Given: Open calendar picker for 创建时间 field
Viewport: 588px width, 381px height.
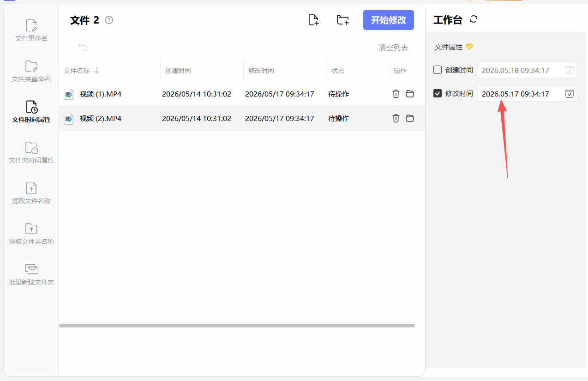Looking at the screenshot, I should (570, 70).
